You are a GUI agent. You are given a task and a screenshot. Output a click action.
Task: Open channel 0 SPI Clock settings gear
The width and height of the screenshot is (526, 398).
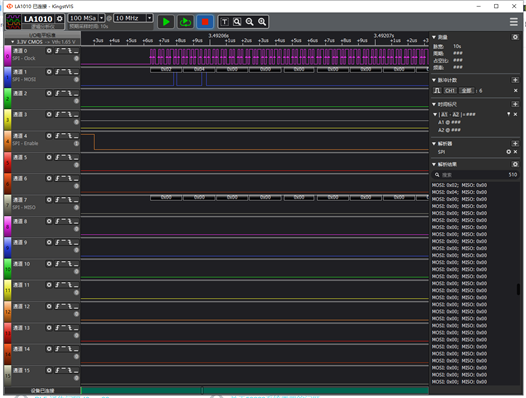[x=49, y=51]
